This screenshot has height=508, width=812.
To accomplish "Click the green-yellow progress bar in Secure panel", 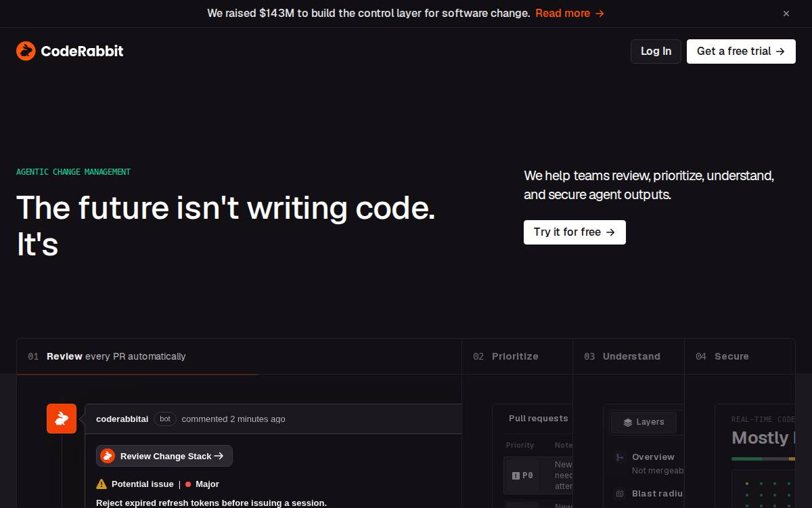I will [x=763, y=459].
